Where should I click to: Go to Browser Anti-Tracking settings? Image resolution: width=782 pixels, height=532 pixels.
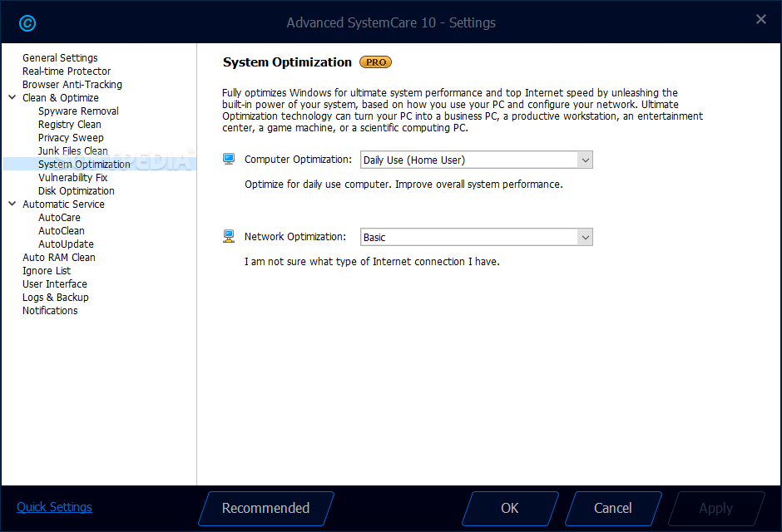point(72,85)
